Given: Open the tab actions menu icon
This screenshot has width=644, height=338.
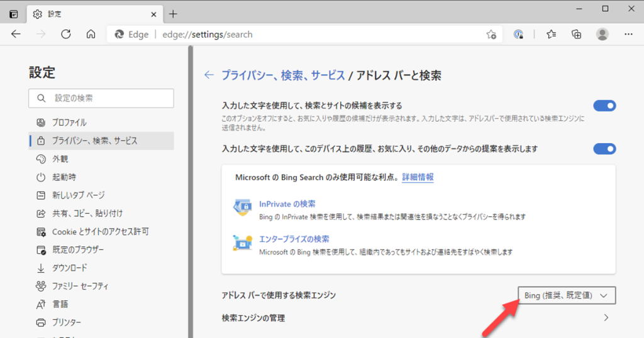Looking at the screenshot, I should (14, 14).
